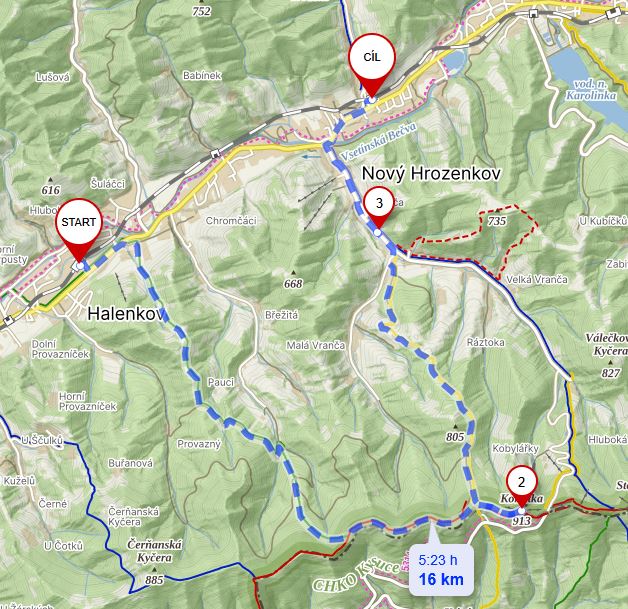Click the Halenkov town label
The image size is (628, 609).
[126, 314]
